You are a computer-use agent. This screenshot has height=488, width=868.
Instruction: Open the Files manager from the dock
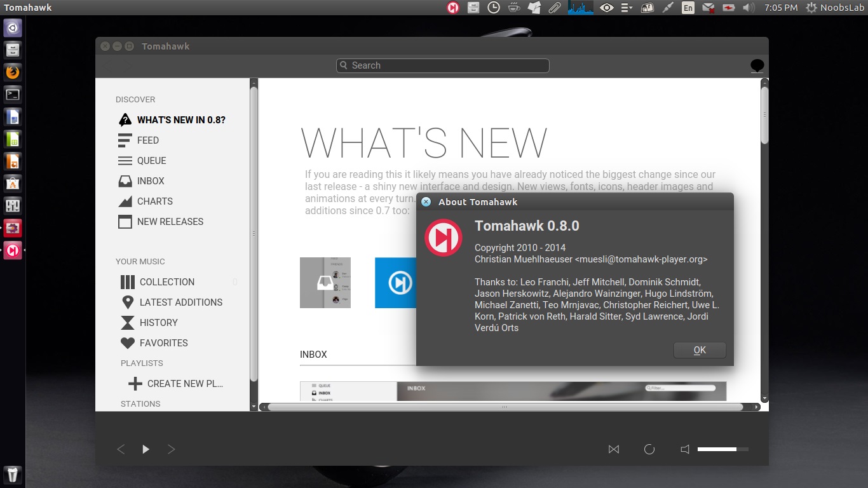[x=13, y=50]
